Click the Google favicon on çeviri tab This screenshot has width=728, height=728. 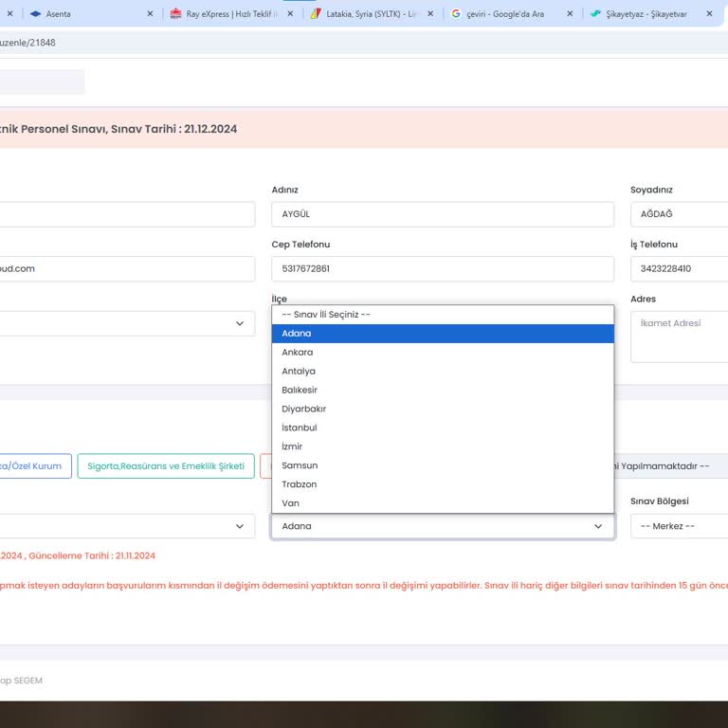point(456,14)
